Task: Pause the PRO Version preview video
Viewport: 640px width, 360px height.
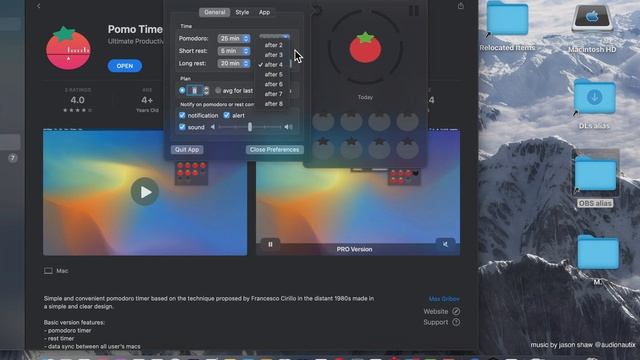Action: [x=270, y=244]
